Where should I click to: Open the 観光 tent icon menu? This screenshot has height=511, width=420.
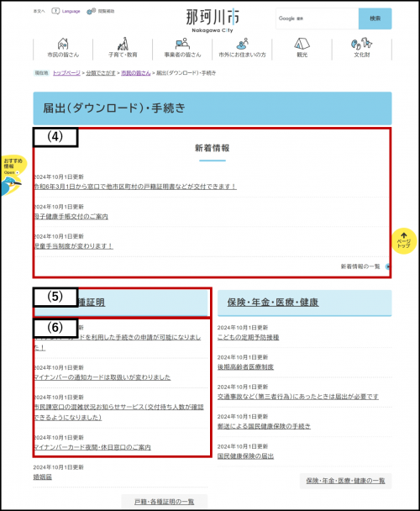click(302, 48)
